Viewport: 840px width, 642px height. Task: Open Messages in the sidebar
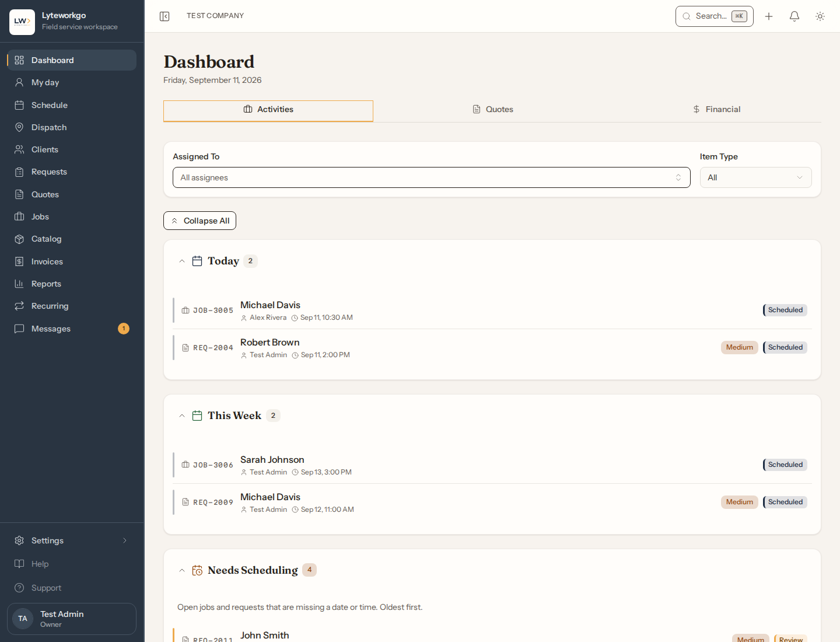coord(72,329)
